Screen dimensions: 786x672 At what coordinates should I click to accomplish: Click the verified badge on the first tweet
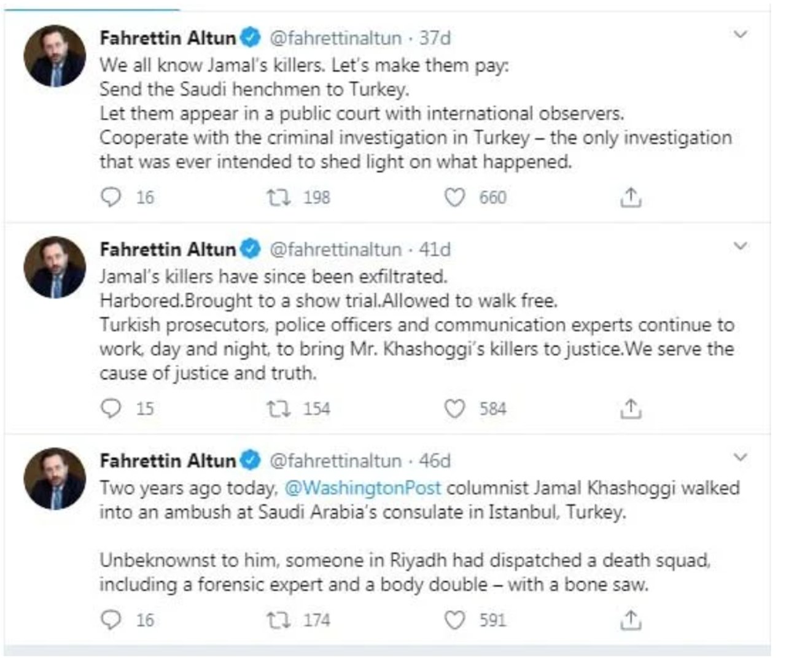click(x=249, y=37)
